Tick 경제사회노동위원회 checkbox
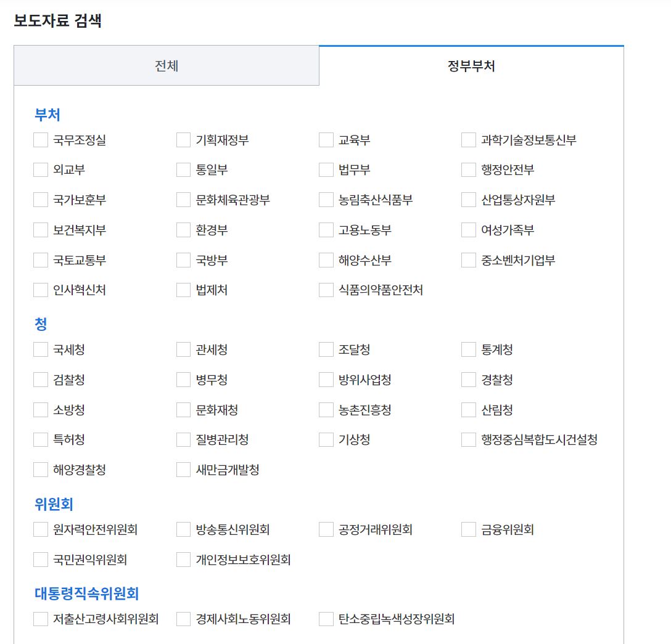671x644 pixels. point(184,619)
